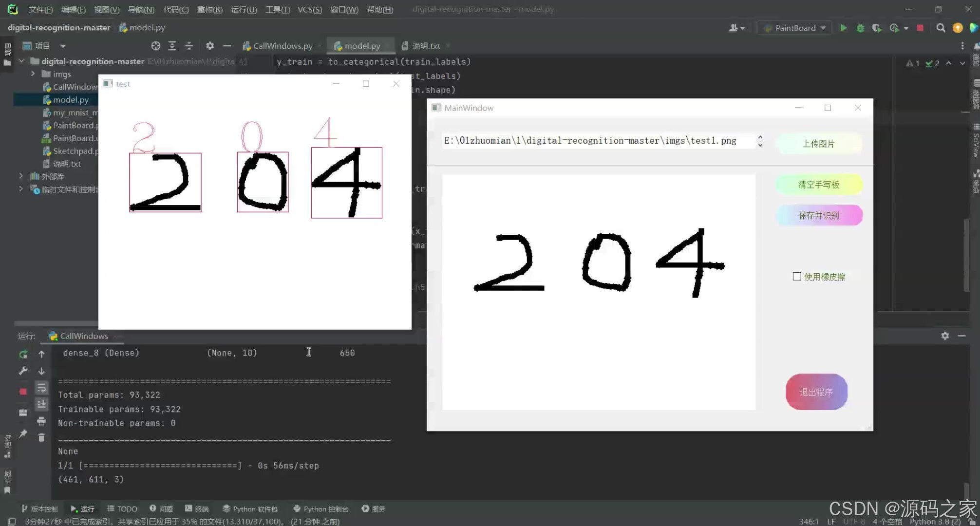Toggle soft-wrap icon in Run panel
Screen dimensions: 980x526
click(x=41, y=388)
